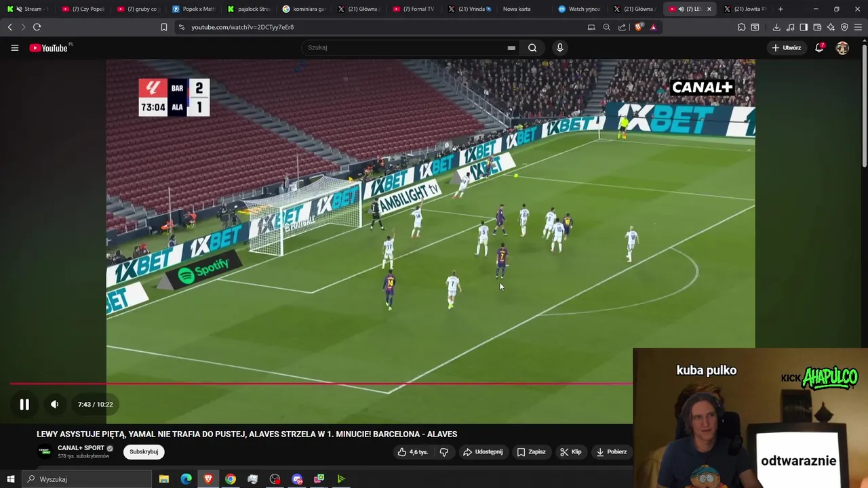Download the video with Pobierz

[611, 452]
